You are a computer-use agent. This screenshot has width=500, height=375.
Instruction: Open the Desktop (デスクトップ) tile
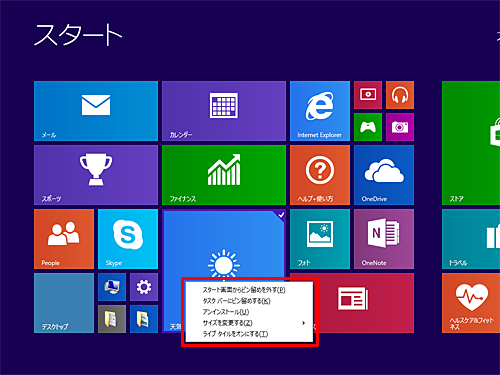pos(64,303)
